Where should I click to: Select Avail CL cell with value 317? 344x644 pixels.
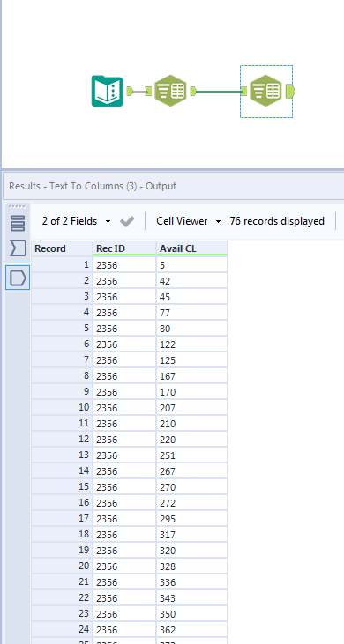[191, 535]
